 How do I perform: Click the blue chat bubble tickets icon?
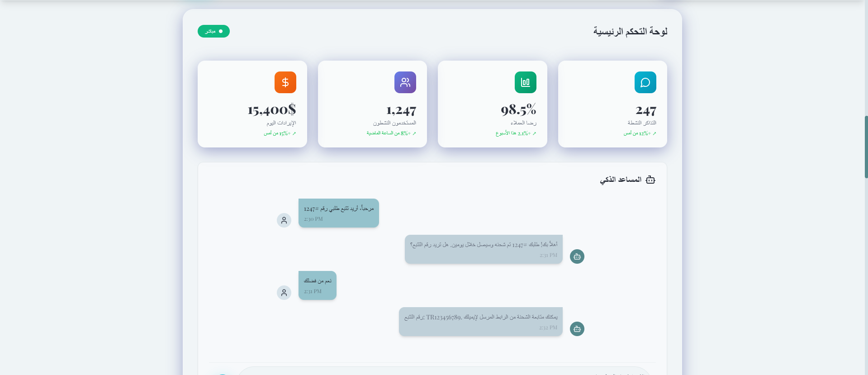(645, 82)
